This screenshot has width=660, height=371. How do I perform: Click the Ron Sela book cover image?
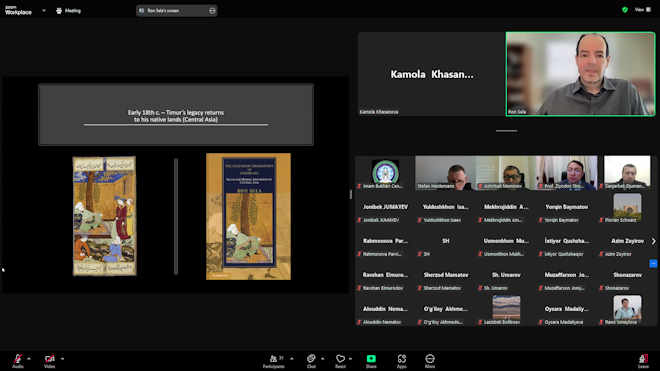tap(248, 216)
